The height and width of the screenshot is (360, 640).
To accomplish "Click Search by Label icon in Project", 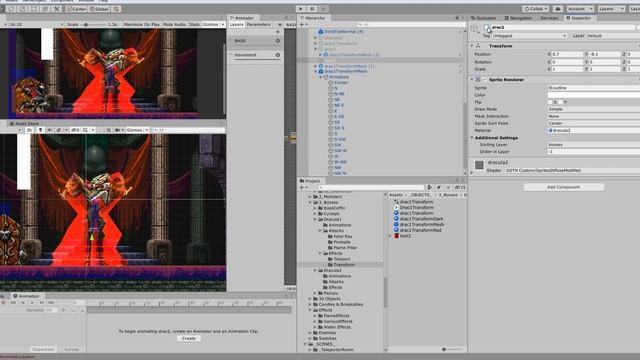I will click(439, 187).
